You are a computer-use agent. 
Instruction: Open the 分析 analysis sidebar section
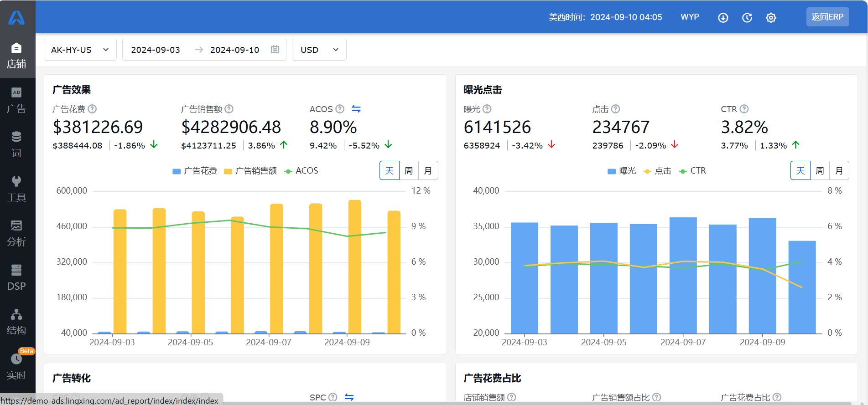(17, 233)
